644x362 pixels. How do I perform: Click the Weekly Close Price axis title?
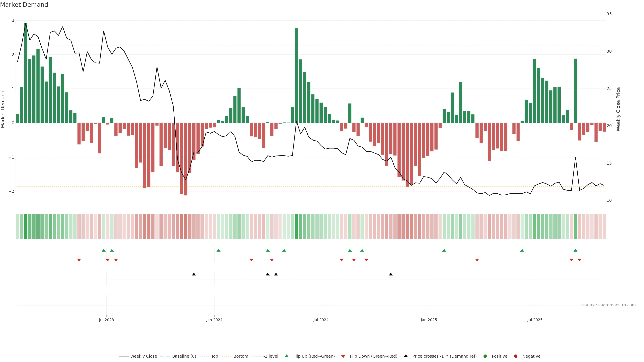[618, 109]
